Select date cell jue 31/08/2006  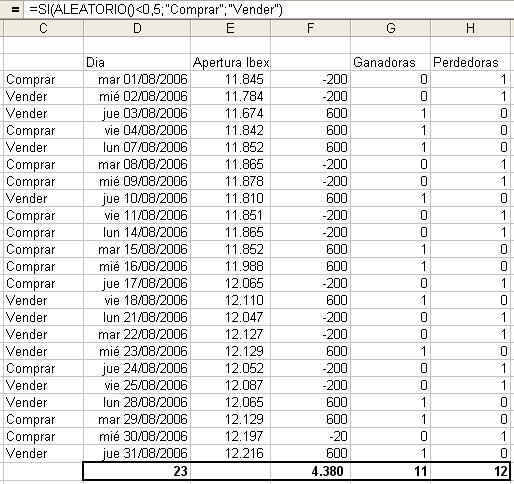(137, 453)
